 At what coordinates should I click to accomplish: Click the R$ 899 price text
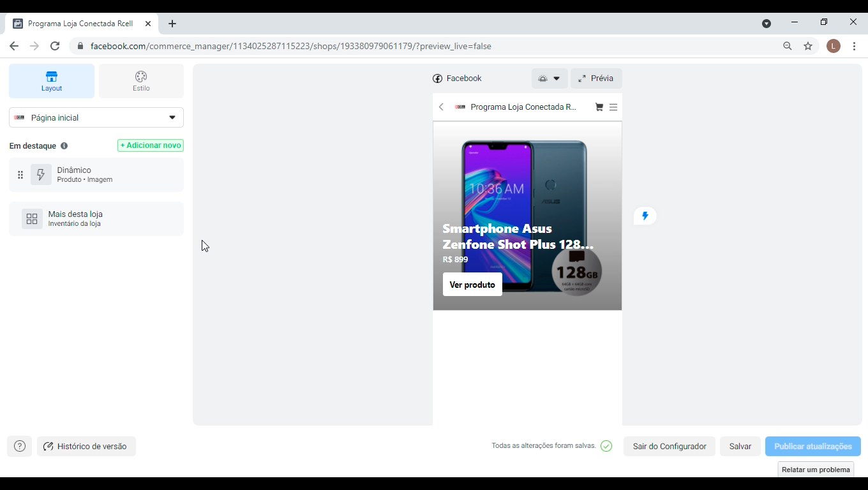pyautogui.click(x=455, y=260)
